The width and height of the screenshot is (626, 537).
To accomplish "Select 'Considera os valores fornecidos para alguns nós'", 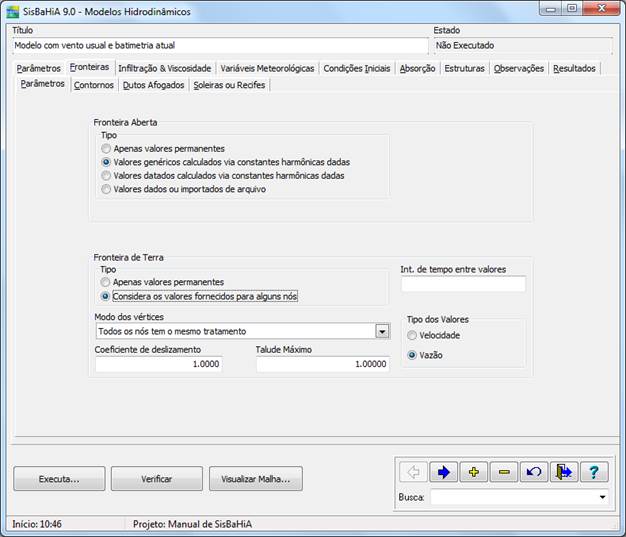I will [199, 296].
